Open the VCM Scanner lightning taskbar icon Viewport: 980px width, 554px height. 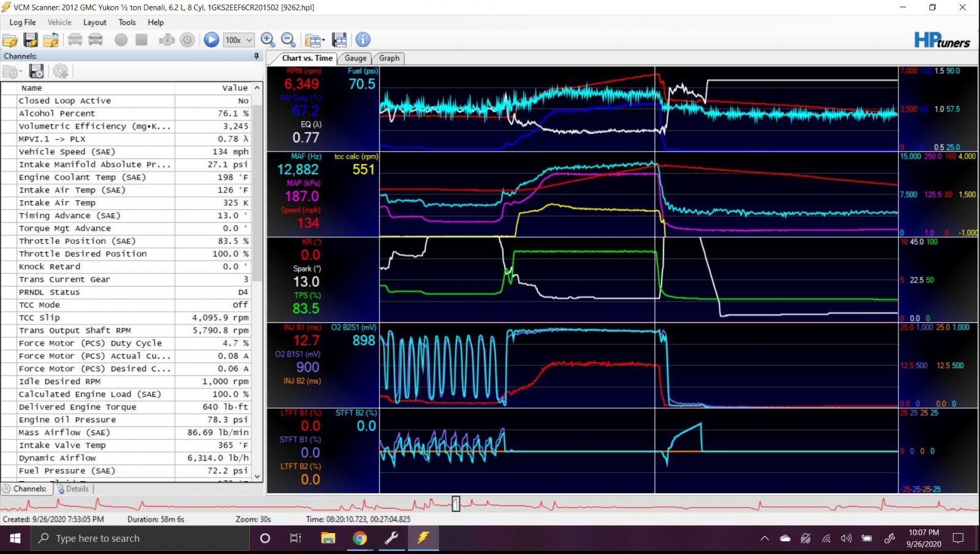point(423,539)
